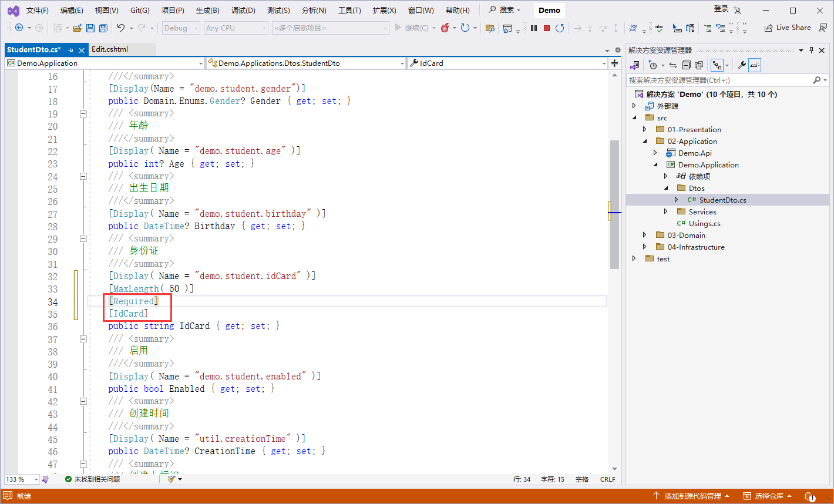
Task: Click the editor vertical scrollbar thumb
Action: tap(615, 204)
